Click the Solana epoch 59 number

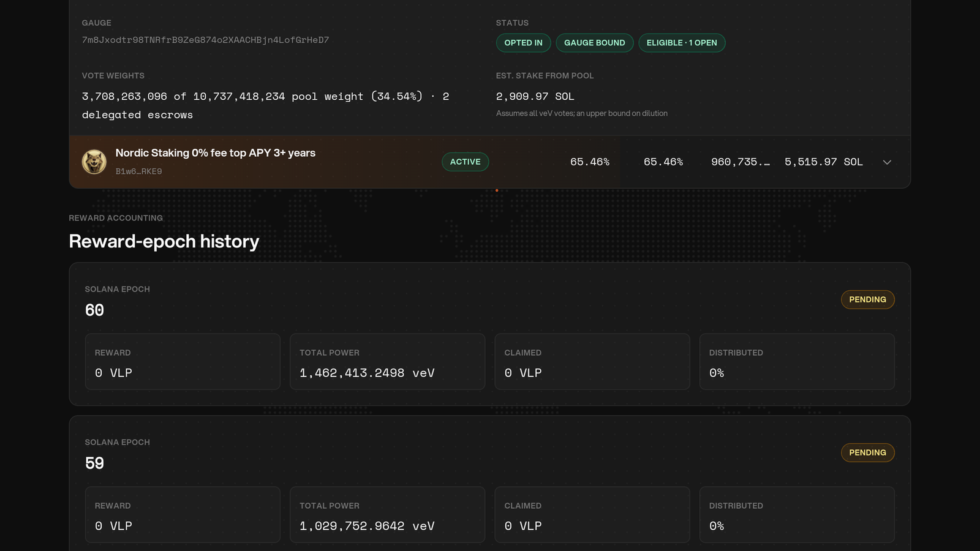tap(94, 463)
